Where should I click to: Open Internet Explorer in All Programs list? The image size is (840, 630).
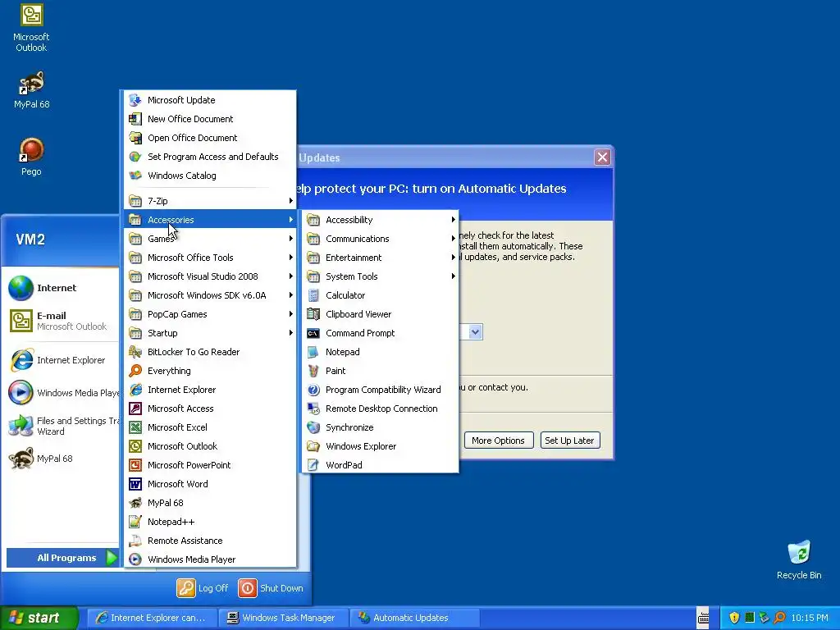coord(210,390)
